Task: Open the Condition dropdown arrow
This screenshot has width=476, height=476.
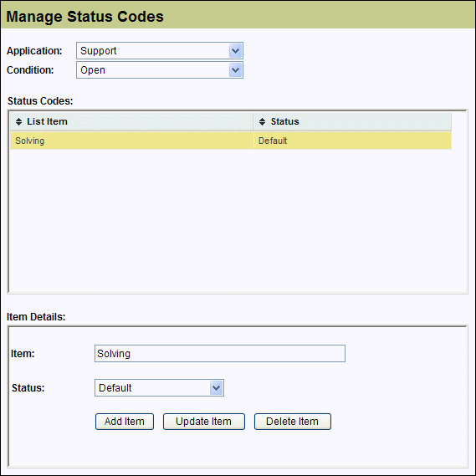Action: point(235,70)
